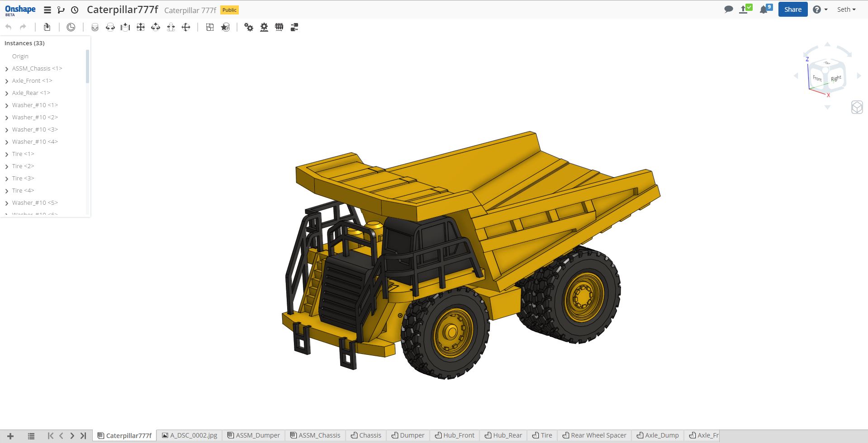868x443 pixels.
Task: Select Washer_#10 <3> in the instance list
Action: [x=35, y=129]
